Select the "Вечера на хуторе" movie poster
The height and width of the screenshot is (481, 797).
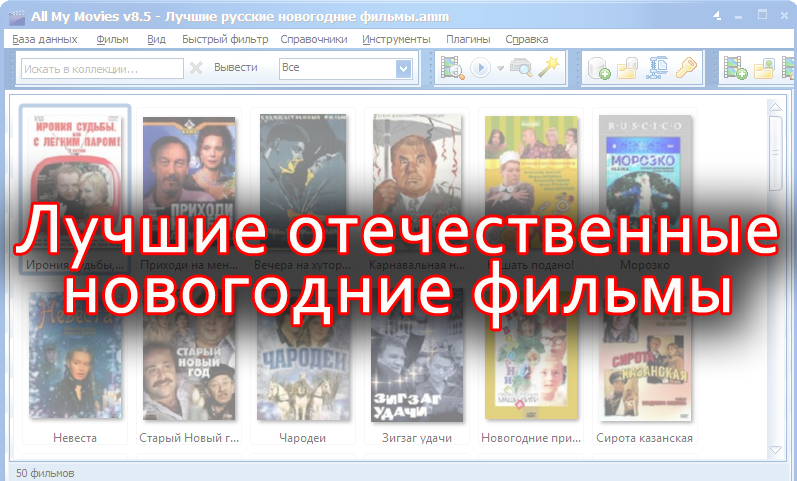click(x=303, y=182)
